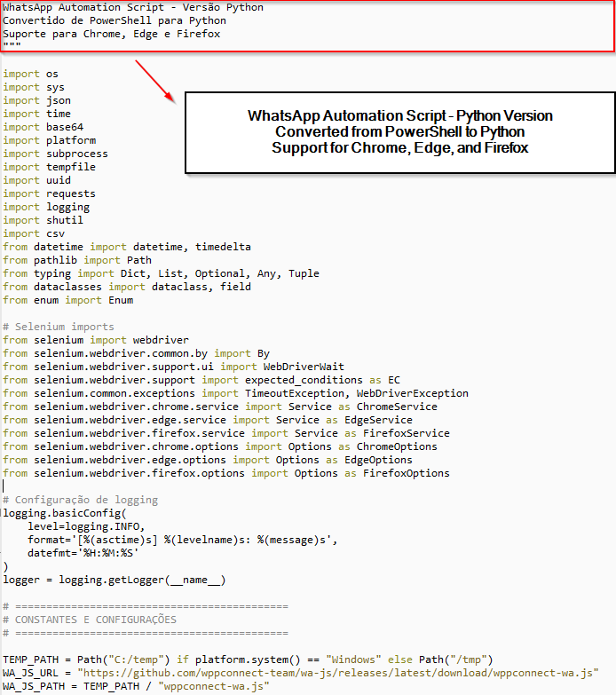Click the line ending 'as EdgeOptions'

(x=208, y=460)
